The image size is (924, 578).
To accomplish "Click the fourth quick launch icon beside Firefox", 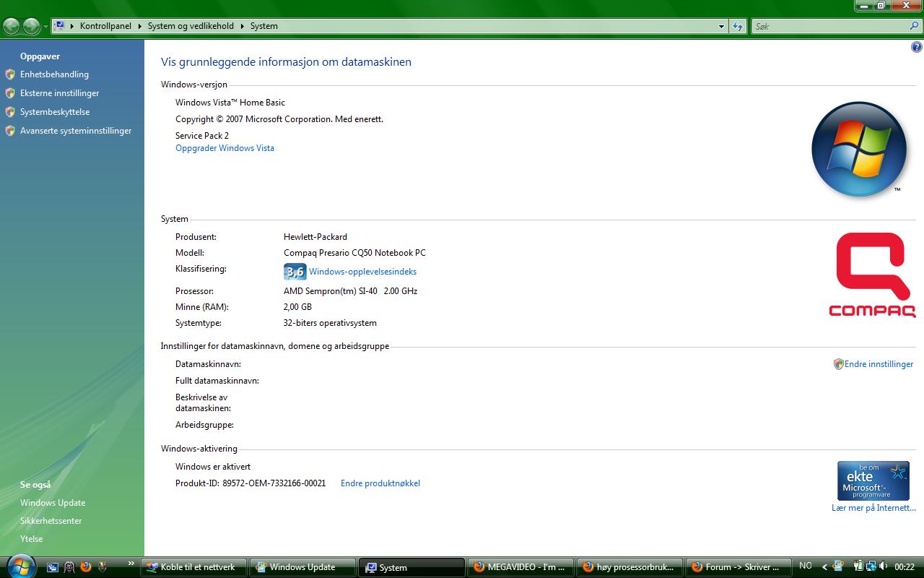I will pyautogui.click(x=103, y=567).
